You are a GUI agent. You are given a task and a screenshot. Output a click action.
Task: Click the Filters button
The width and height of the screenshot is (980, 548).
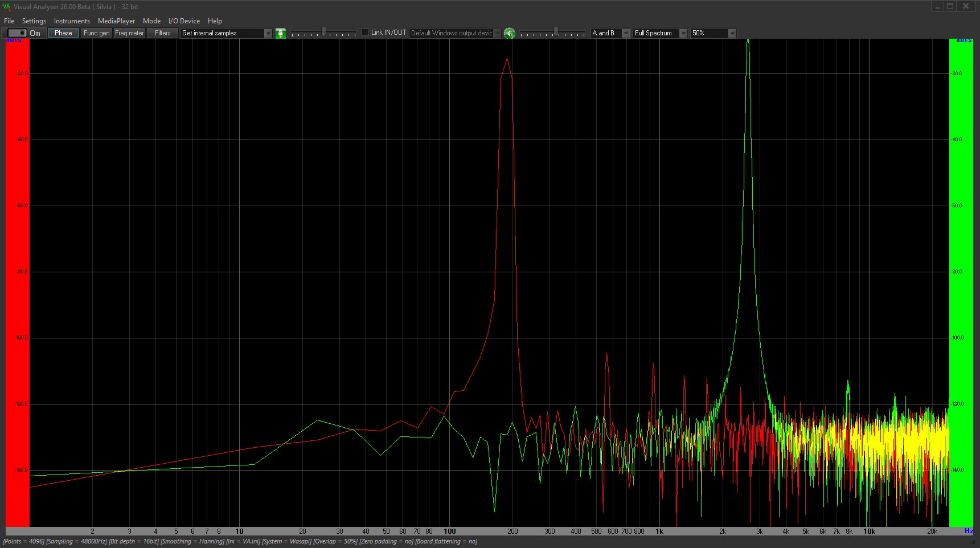pyautogui.click(x=162, y=33)
